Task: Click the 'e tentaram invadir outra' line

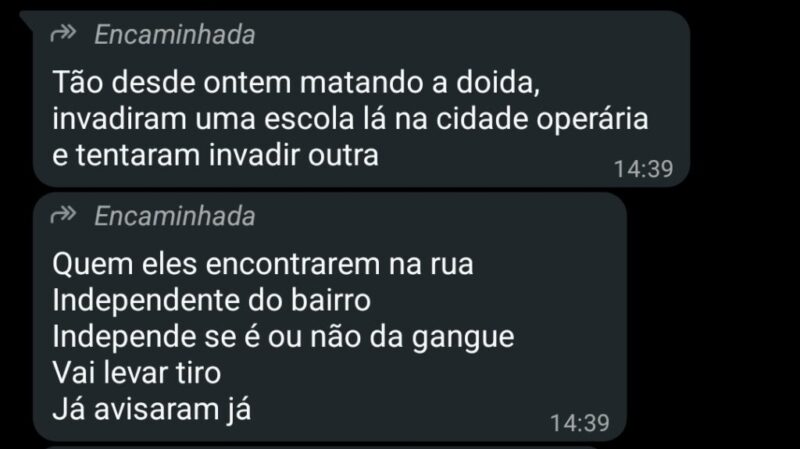Action: (215, 155)
